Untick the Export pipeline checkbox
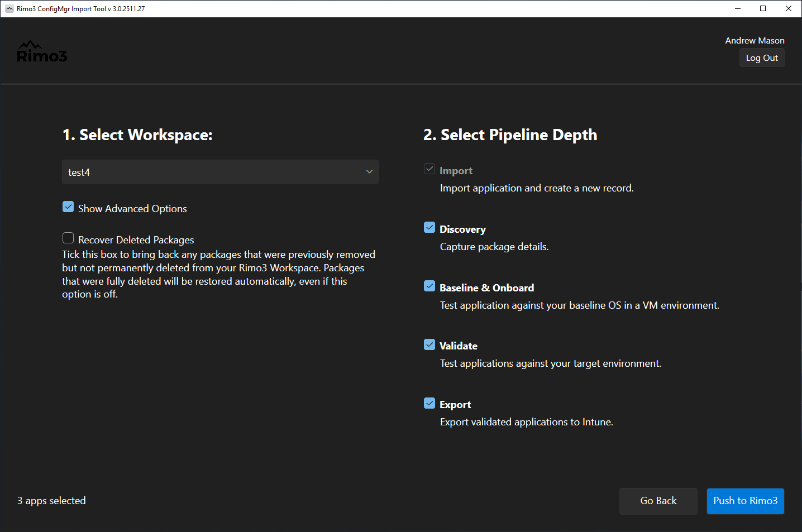802x532 pixels. coord(429,403)
